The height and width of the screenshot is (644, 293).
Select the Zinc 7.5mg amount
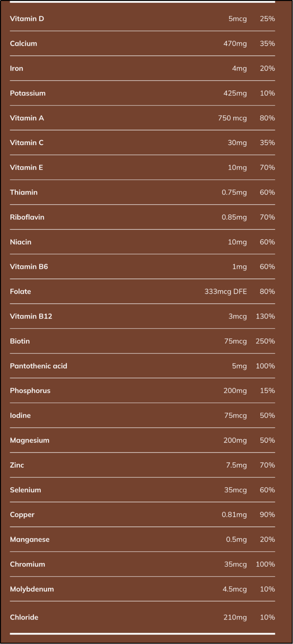(237, 465)
